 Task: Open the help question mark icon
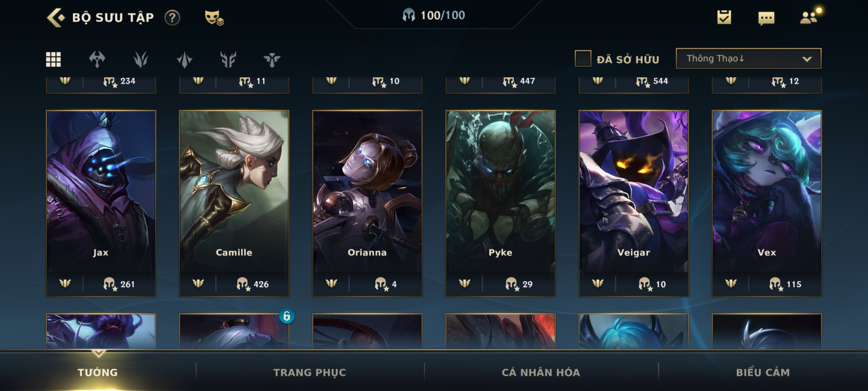coord(172,17)
